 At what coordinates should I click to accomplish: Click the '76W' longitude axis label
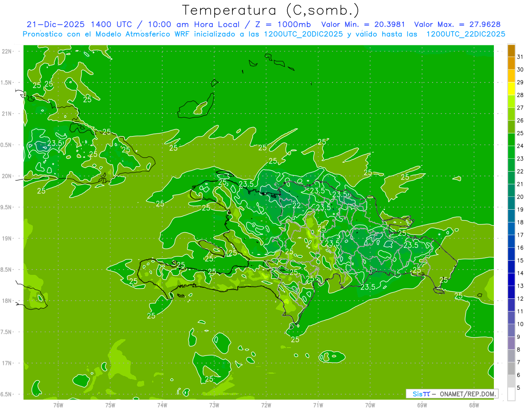pos(58,405)
